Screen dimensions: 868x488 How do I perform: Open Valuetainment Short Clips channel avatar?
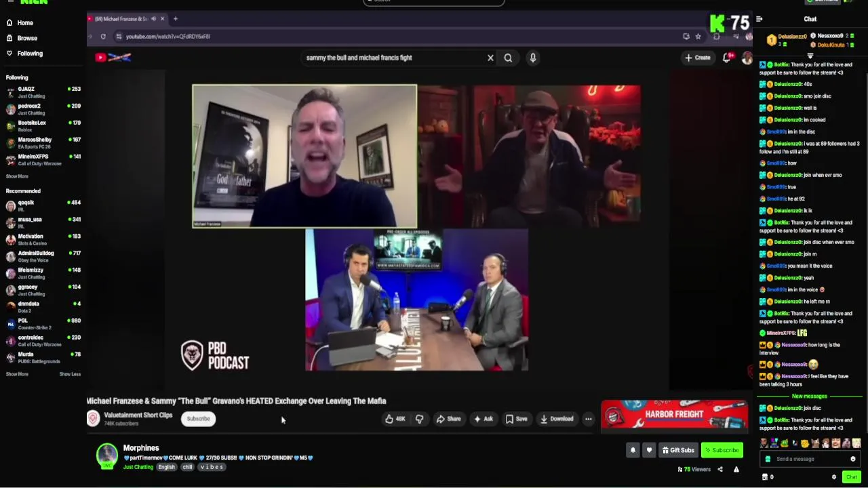point(93,418)
